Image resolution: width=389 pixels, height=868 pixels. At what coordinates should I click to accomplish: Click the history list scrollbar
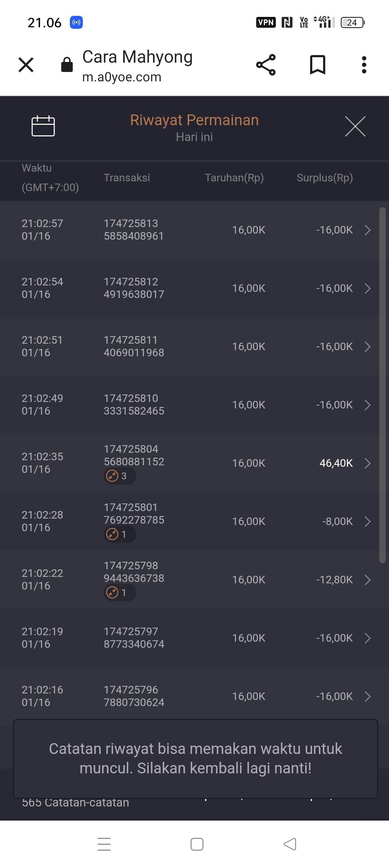pyautogui.click(x=382, y=385)
